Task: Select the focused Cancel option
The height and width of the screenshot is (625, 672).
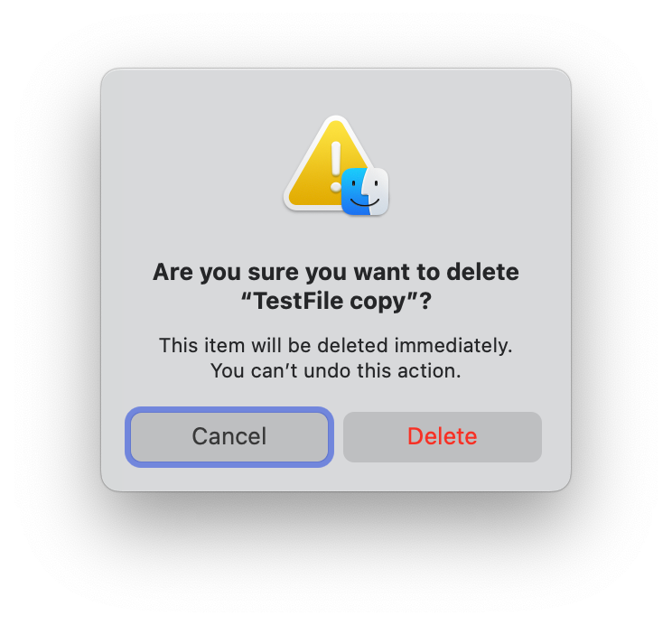Action: (229, 437)
